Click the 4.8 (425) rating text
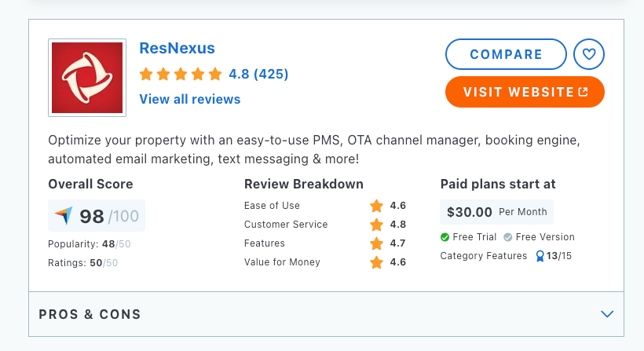Viewport: 644px width, 351px height. 258,75
